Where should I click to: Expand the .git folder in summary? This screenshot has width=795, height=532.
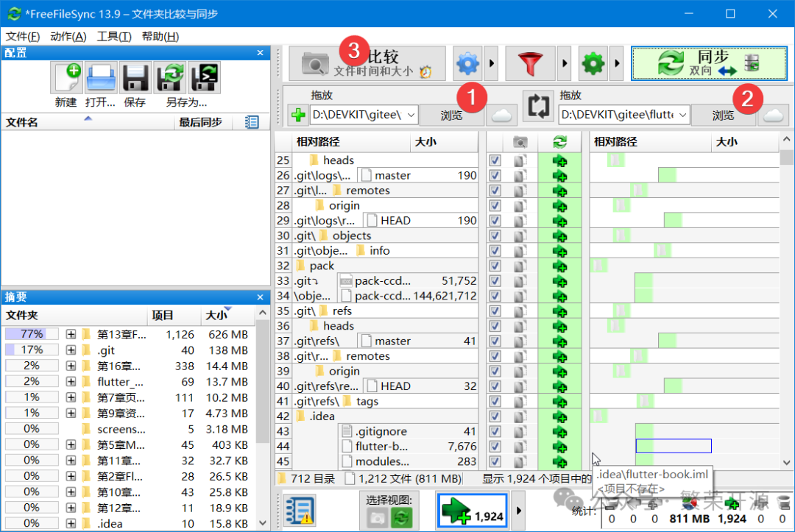pos(71,350)
